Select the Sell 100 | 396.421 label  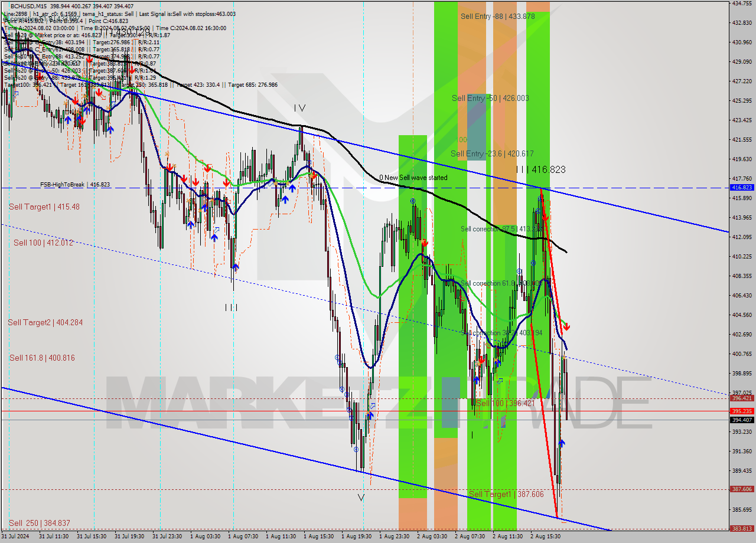[505, 403]
